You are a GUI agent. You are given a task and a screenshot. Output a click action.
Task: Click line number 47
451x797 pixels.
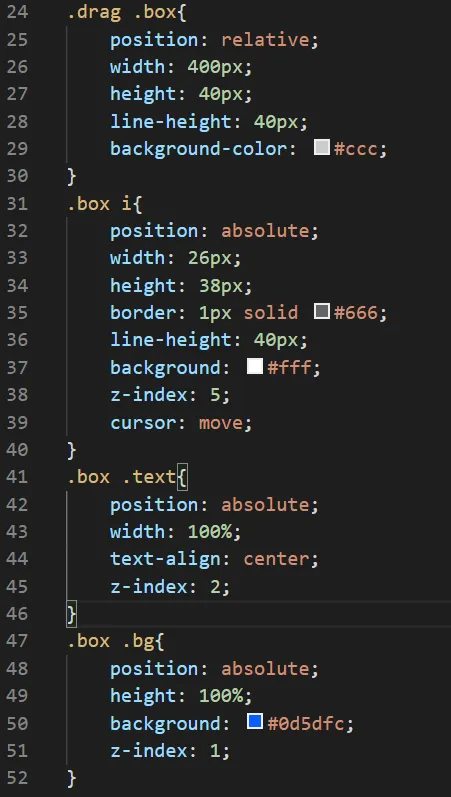(x=17, y=641)
